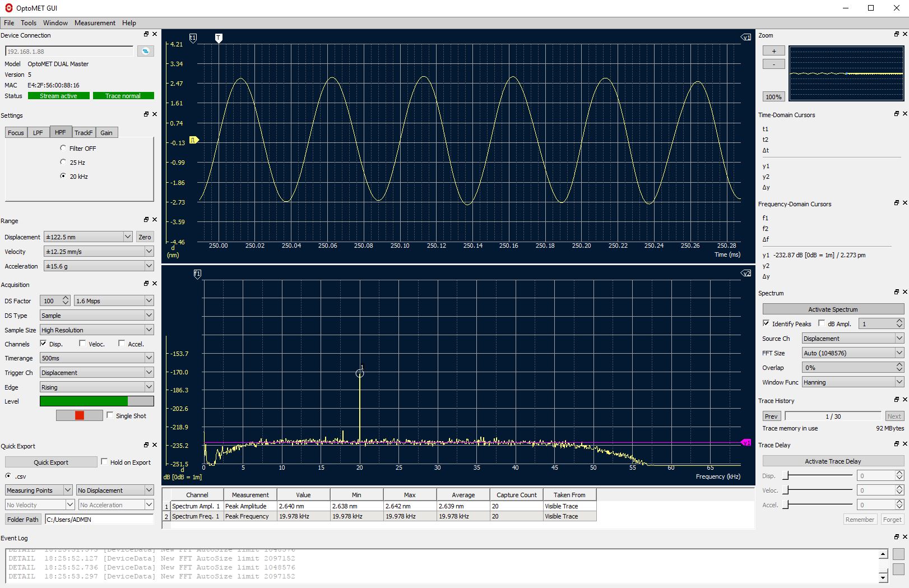Toggle the Disp. channel checkbox
Image resolution: width=909 pixels, height=588 pixels.
pos(43,343)
